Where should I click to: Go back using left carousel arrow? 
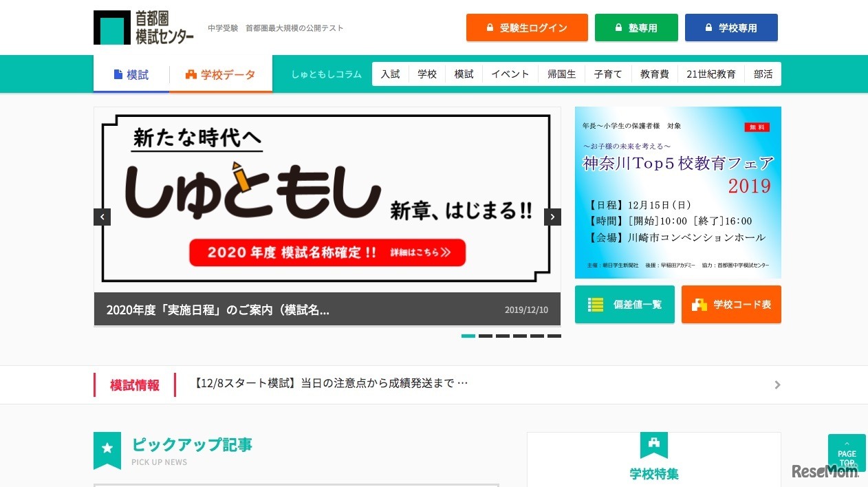click(102, 217)
